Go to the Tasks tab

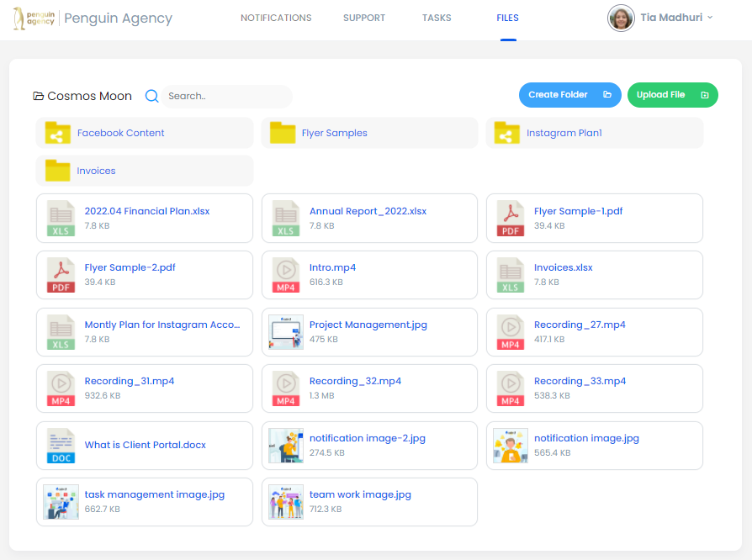point(437,18)
